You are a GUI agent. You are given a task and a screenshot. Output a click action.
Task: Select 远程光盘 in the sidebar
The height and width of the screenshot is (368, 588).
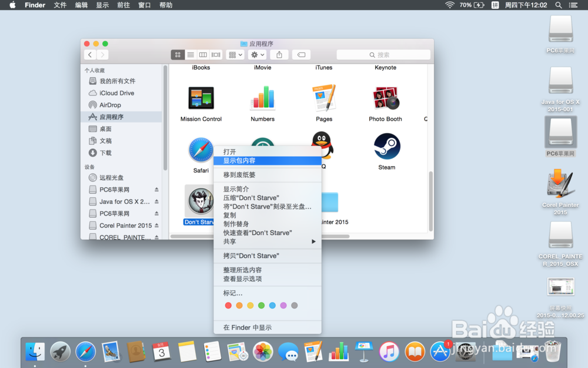click(x=122, y=178)
